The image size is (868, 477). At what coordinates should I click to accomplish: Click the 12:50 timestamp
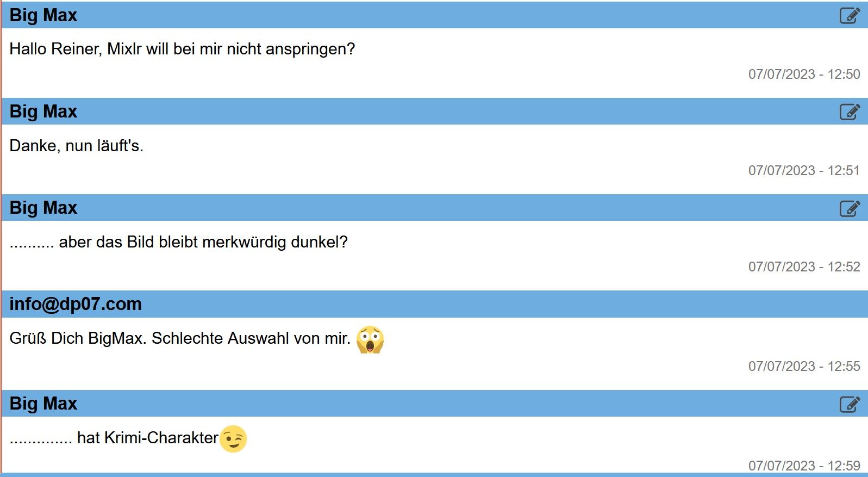coord(804,74)
